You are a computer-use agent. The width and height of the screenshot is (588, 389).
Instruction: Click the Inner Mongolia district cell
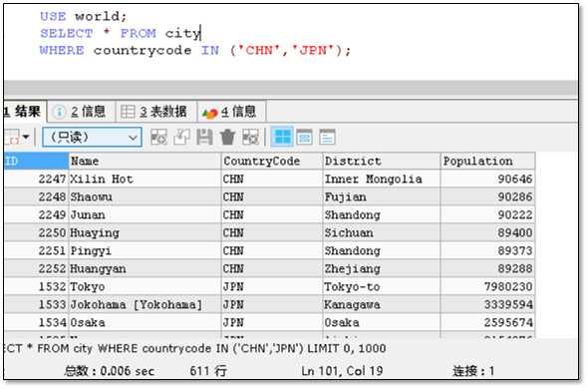pos(382,179)
